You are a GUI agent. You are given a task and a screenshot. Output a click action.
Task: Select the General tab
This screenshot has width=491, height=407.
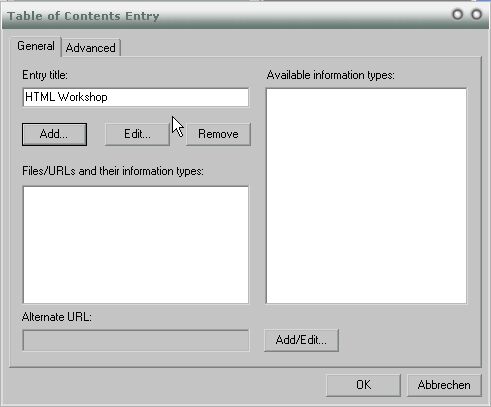(x=36, y=46)
